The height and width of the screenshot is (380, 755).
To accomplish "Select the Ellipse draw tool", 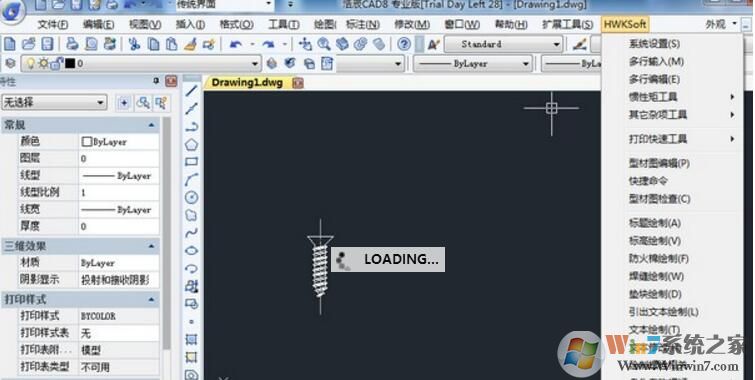I will [192, 250].
